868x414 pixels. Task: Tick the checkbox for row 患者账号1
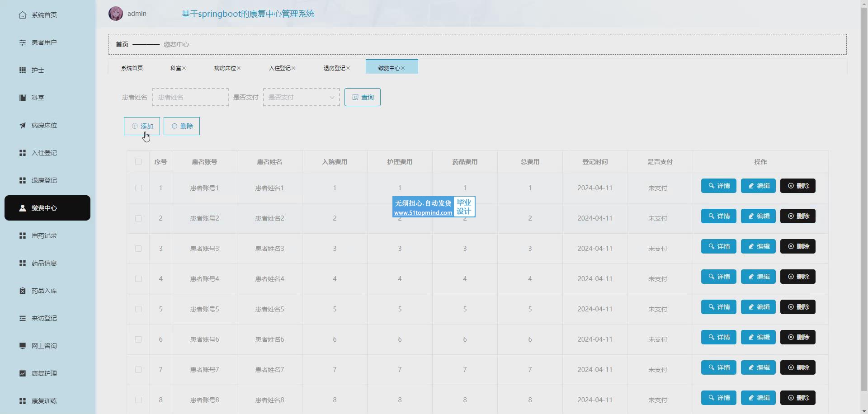tap(138, 188)
